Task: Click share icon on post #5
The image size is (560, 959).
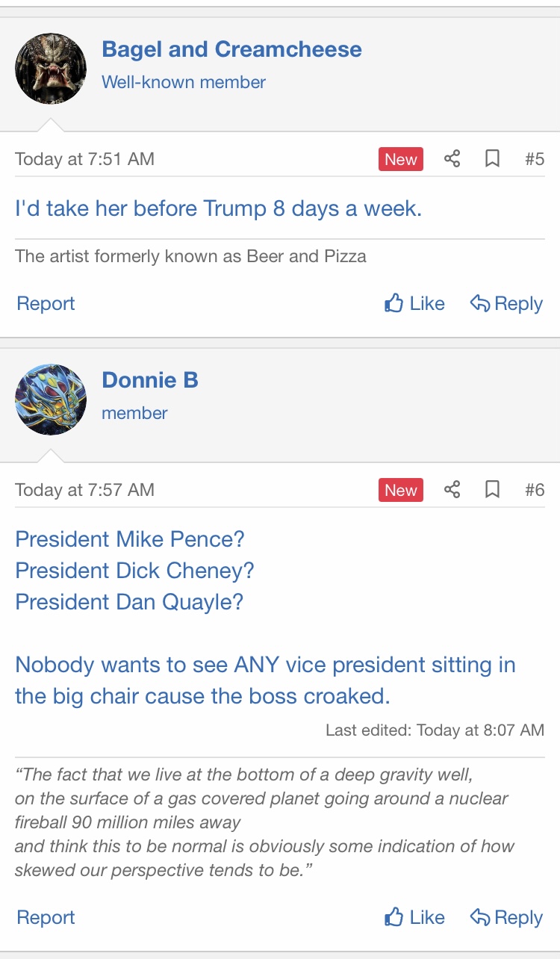Action: (x=452, y=159)
